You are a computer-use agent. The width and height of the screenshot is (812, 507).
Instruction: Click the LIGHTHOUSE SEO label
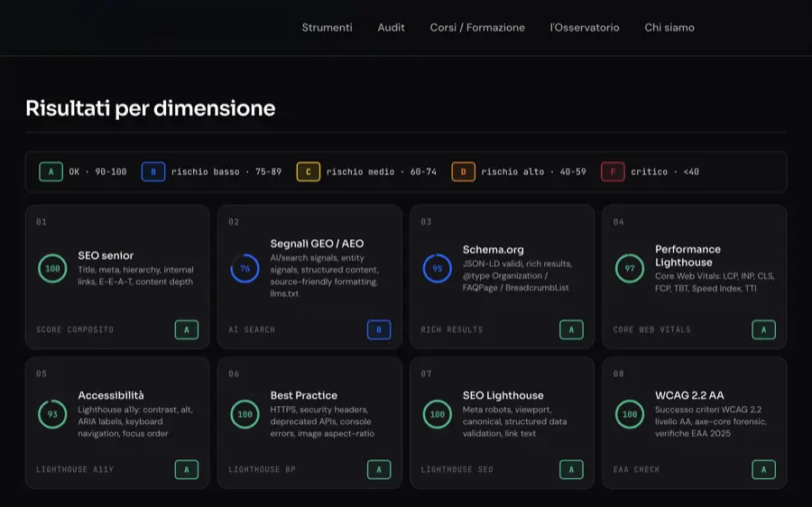457,469
